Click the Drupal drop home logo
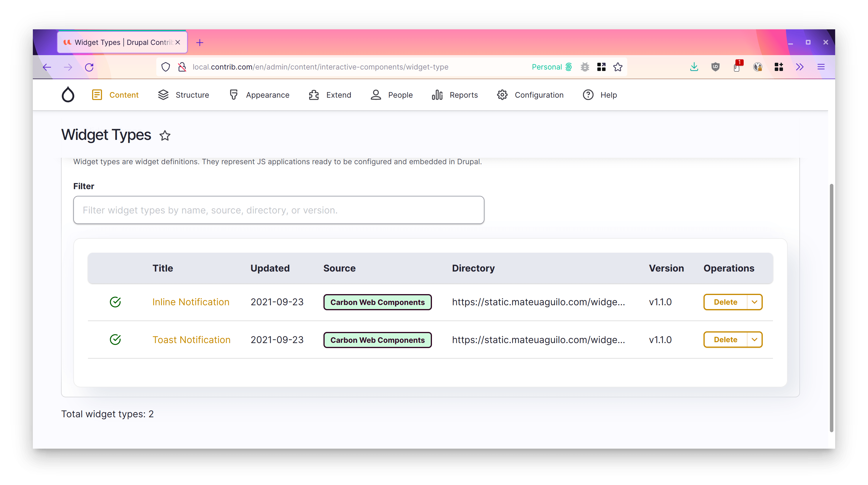868x485 pixels. tap(68, 95)
